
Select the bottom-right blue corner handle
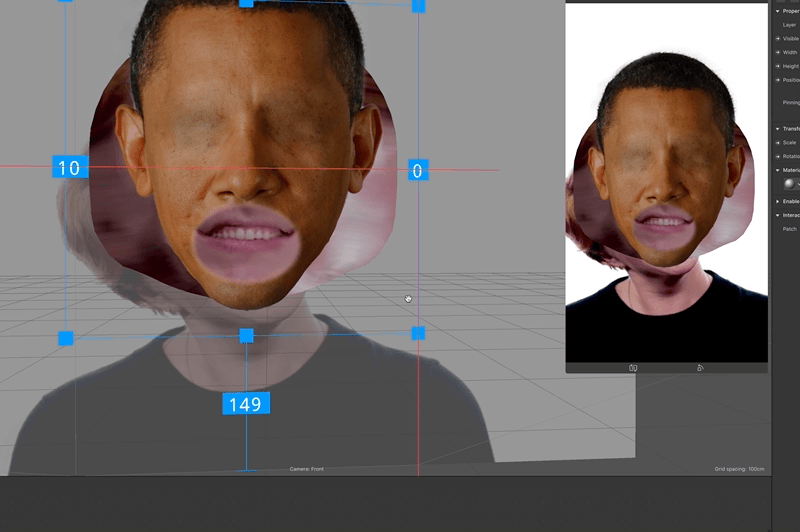(418, 334)
